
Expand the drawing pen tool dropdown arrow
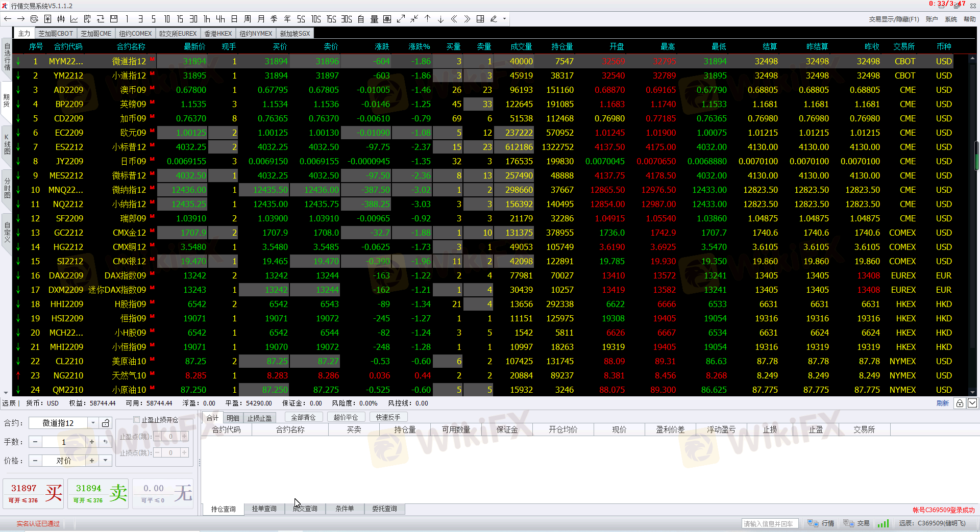pos(504,19)
